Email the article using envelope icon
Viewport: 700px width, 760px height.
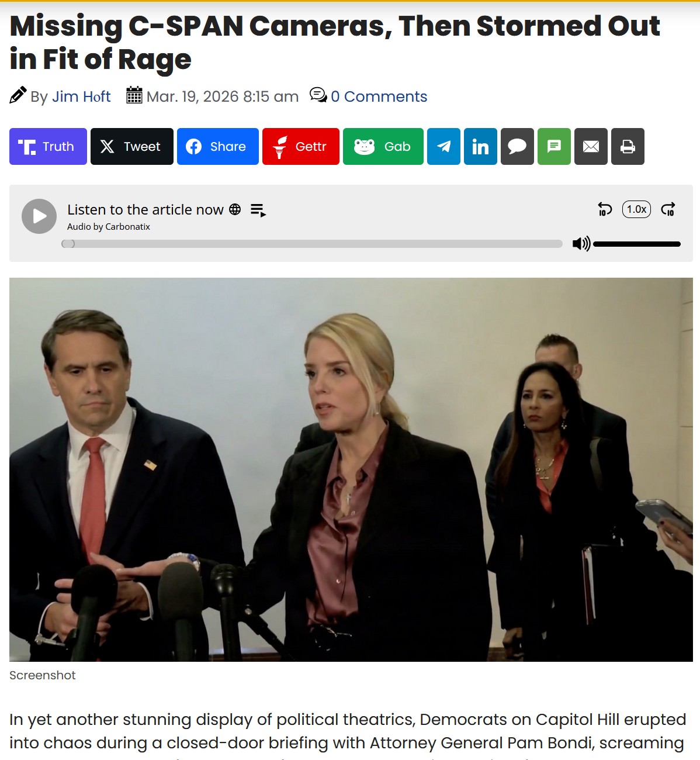[x=591, y=146]
